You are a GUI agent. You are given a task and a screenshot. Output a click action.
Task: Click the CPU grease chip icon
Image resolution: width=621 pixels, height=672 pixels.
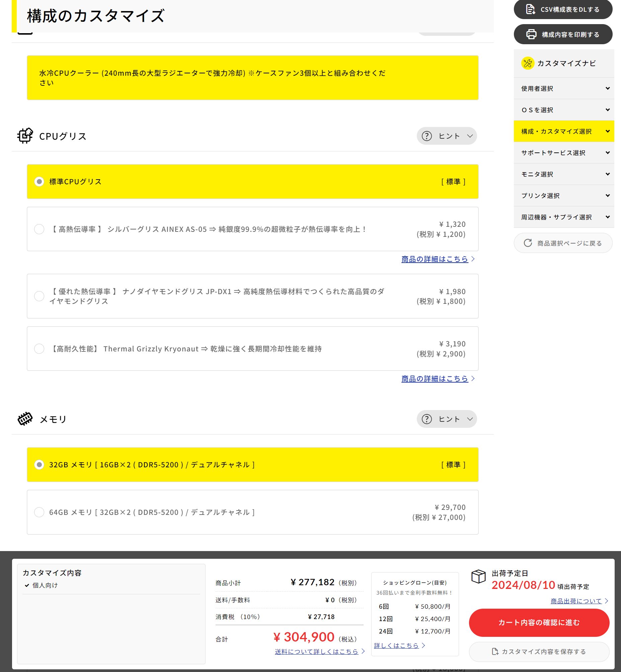click(x=25, y=136)
